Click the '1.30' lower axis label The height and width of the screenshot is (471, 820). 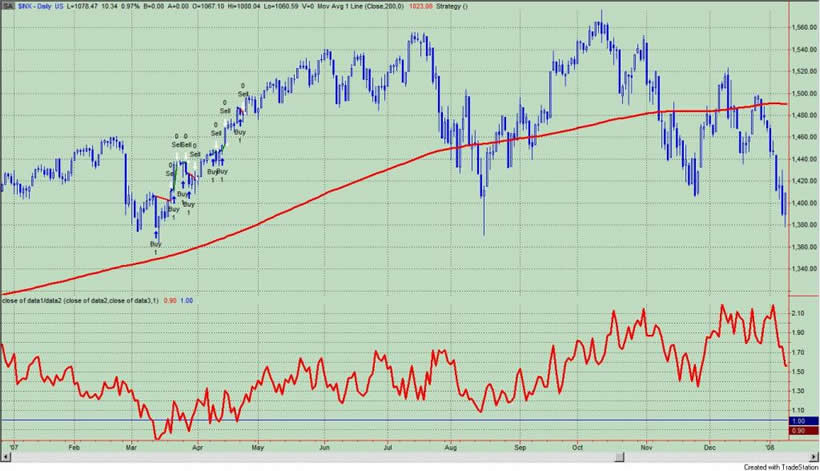click(798, 391)
